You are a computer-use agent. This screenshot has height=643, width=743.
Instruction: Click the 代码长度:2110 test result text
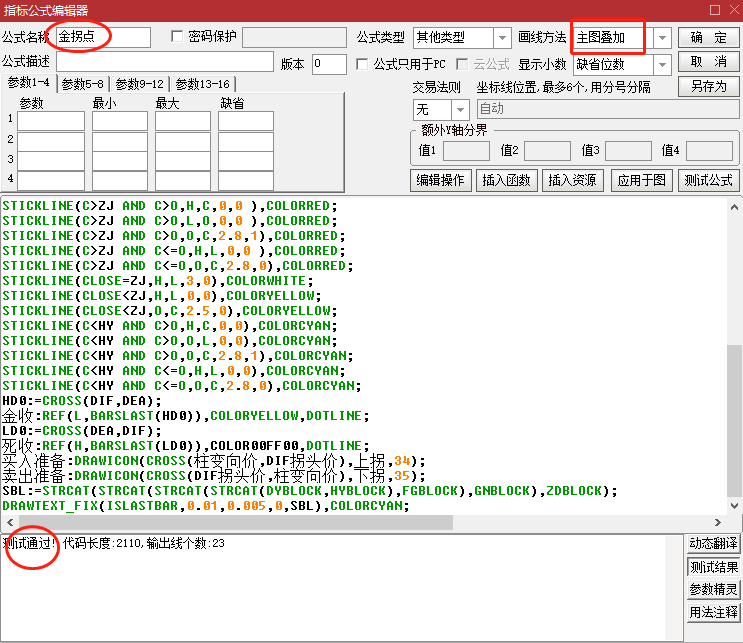click(103, 543)
